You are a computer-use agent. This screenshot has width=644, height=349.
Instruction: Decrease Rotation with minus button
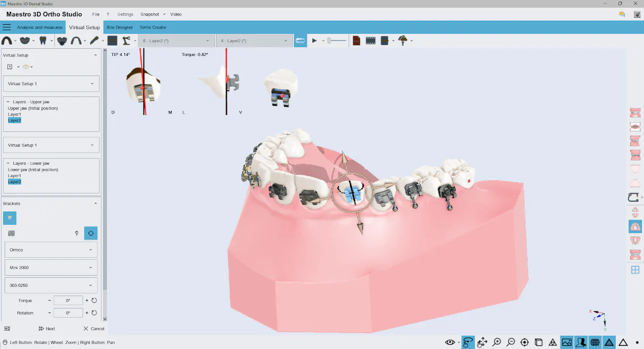tap(50, 313)
